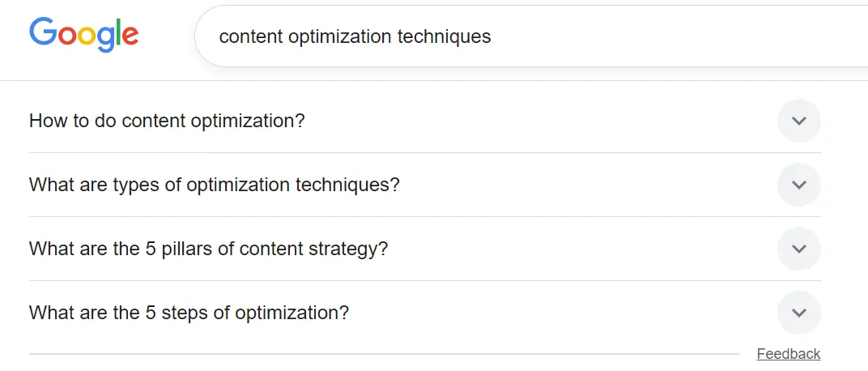Open the Feedback link

pos(788,354)
